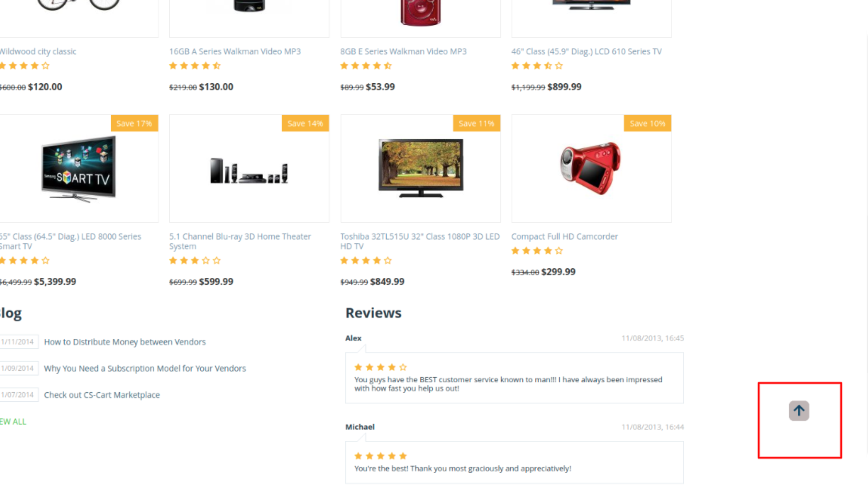Open Check out CS-Cart Marketplace post
Image resolution: width=868 pixels, height=488 pixels.
(102, 395)
